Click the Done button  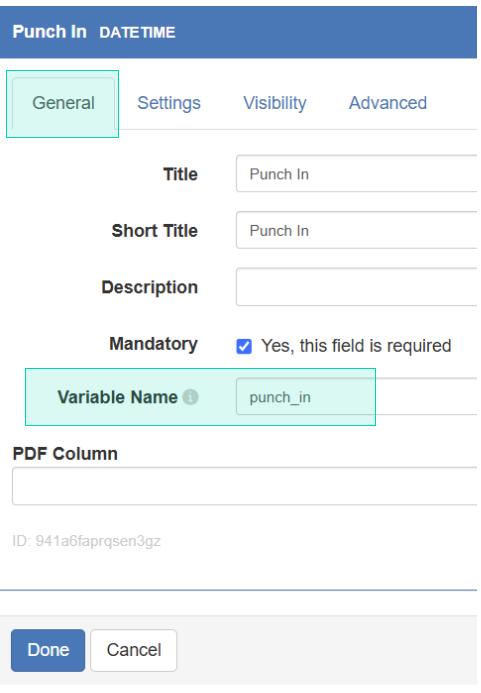48,650
